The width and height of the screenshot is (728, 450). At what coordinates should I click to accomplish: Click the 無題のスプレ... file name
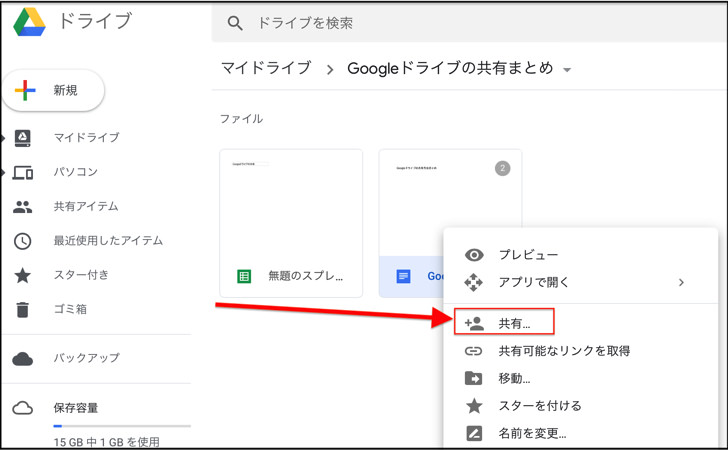(x=306, y=276)
